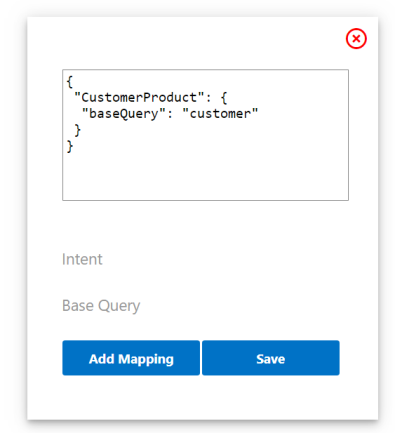Save the intent mapping
Viewport: 395px width, 433px height.
pos(271,358)
